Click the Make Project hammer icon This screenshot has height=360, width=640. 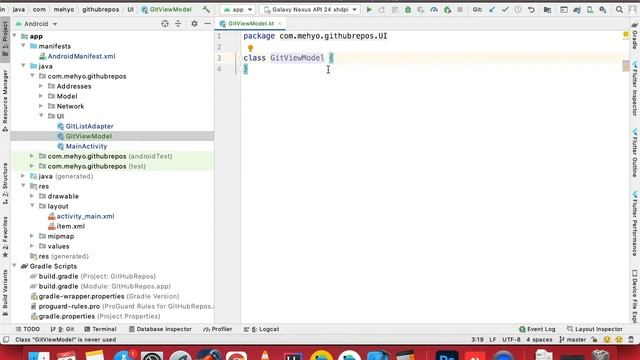[x=206, y=9]
